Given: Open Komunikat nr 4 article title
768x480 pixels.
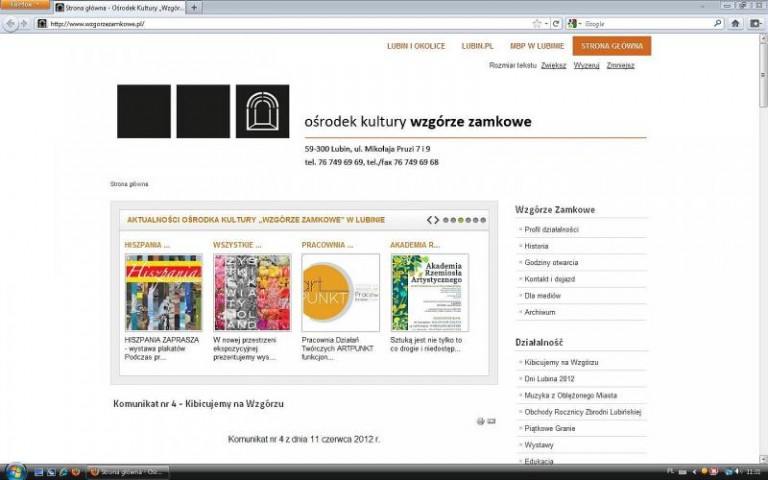Looking at the screenshot, I should pos(198,404).
